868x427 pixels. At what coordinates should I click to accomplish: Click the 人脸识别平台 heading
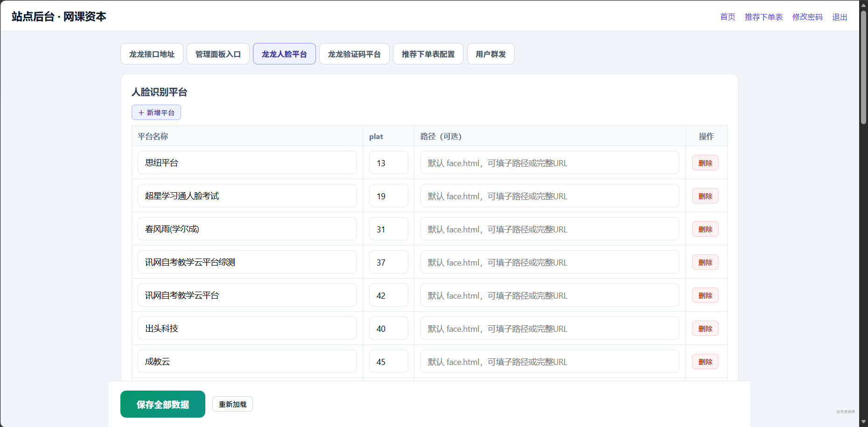click(160, 92)
